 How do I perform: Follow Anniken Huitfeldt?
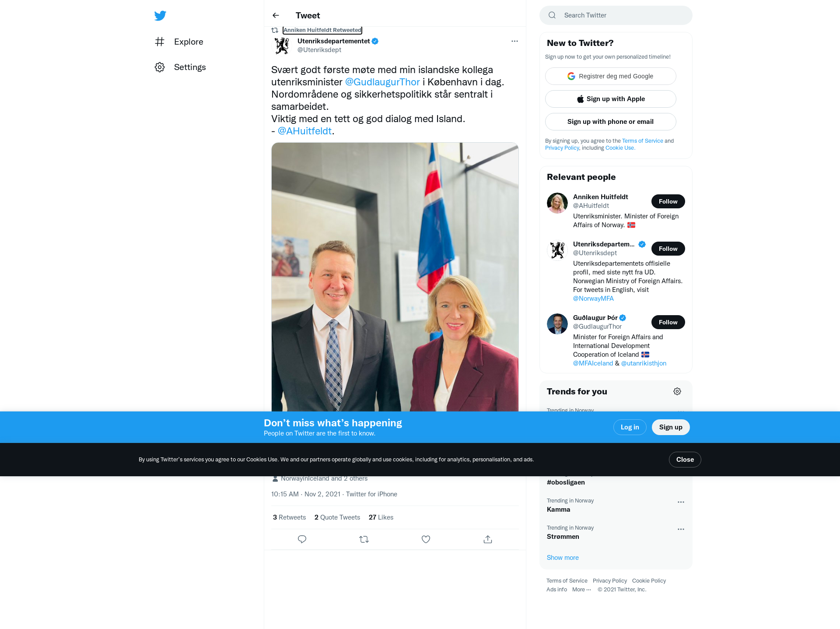(668, 201)
